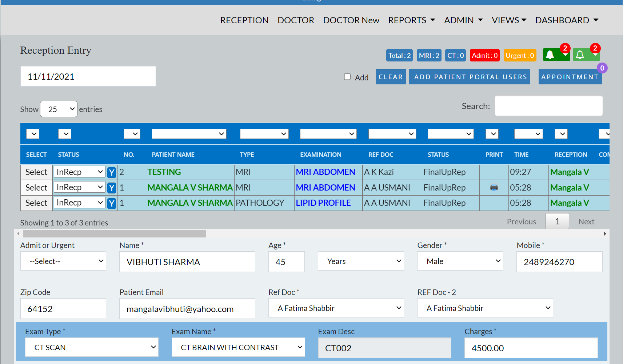This screenshot has width=623, height=364.
Task: Sort by the PATIENT NAME column header
Action: (x=173, y=155)
